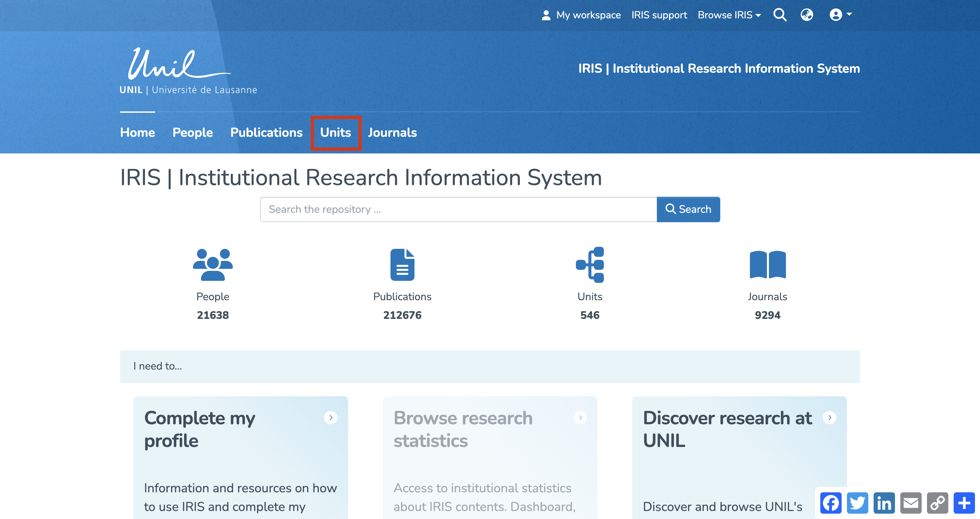Image resolution: width=980 pixels, height=519 pixels.
Task: Expand Discover research at UNIL arrow
Action: pyautogui.click(x=829, y=417)
